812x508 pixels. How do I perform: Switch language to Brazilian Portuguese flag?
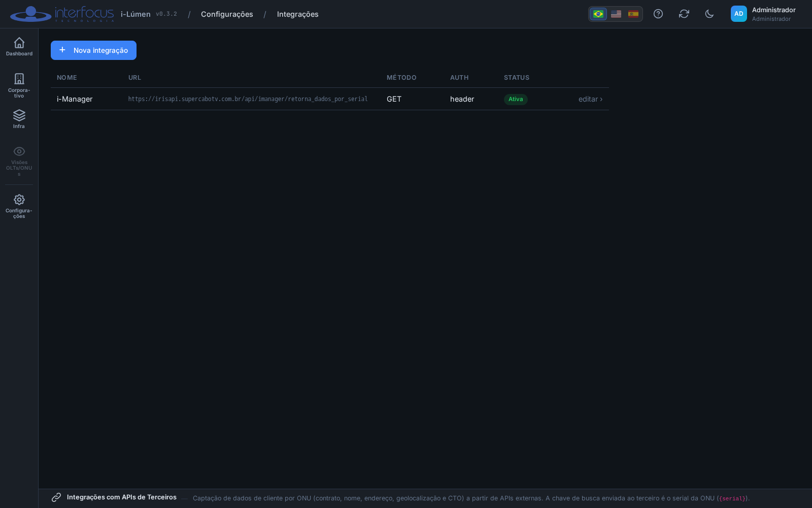point(598,14)
